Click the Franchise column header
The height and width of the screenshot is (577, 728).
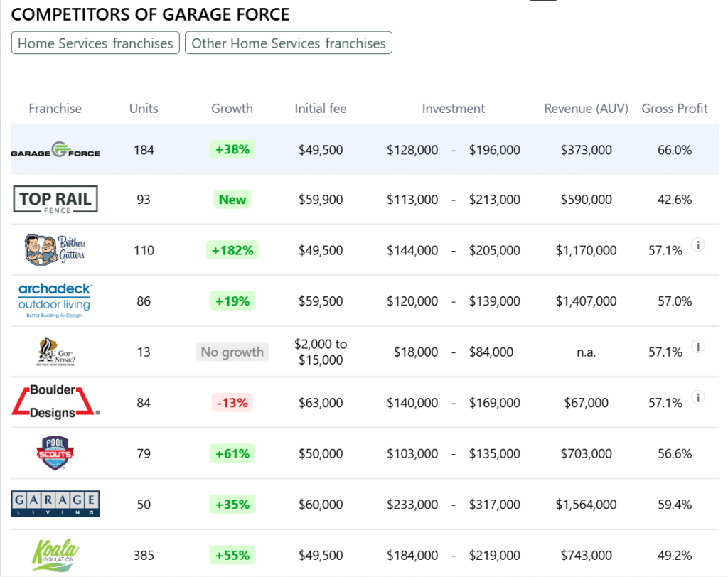tap(55, 109)
